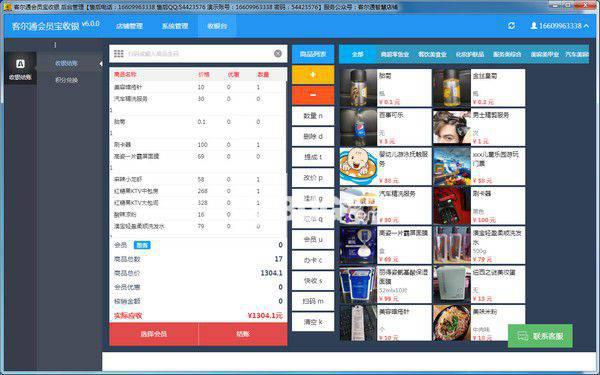The width and height of the screenshot is (600, 375).
Task: Click the 办卡 c button
Action: [x=313, y=260]
